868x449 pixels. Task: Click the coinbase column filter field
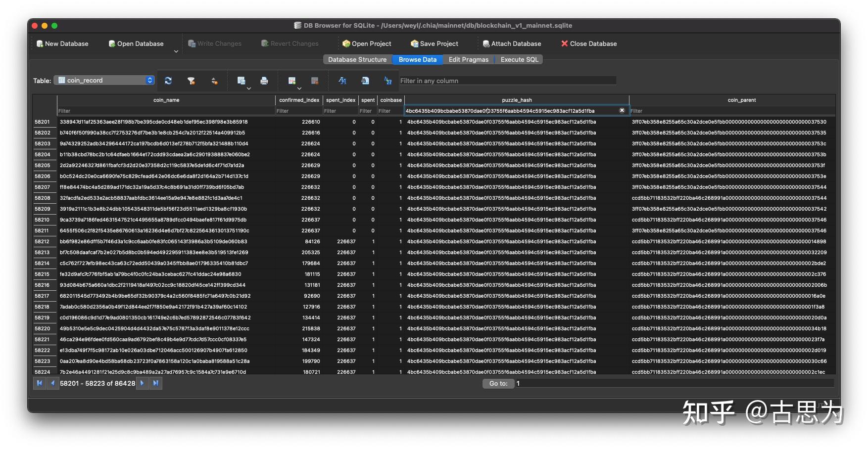coord(391,111)
